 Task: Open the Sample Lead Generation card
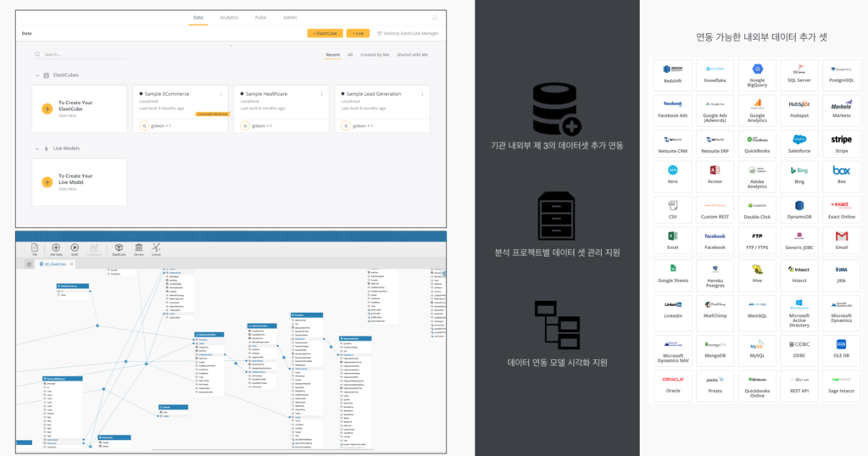382,109
